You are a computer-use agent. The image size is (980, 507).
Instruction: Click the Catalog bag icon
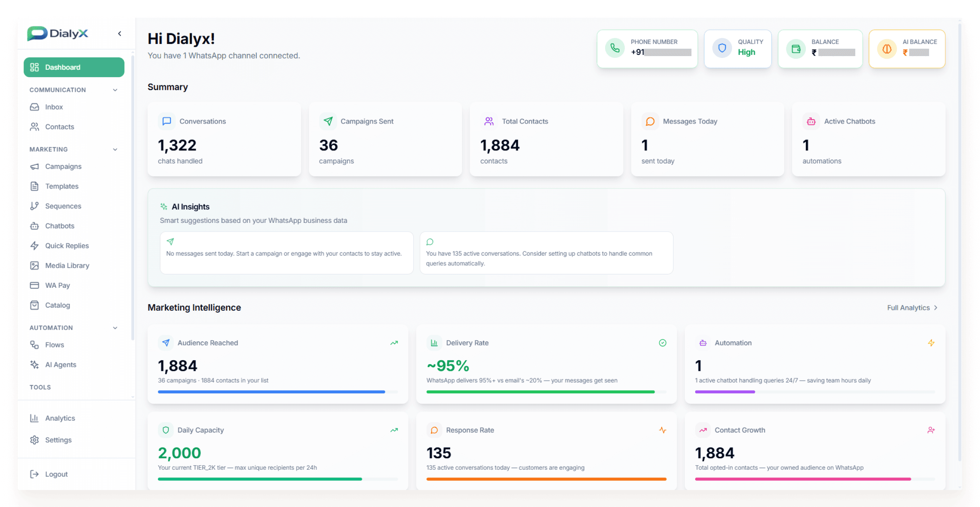[35, 305]
